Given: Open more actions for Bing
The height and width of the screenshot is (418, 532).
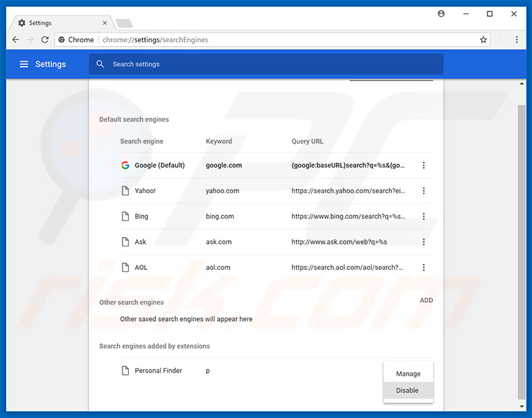Looking at the screenshot, I should point(424,216).
